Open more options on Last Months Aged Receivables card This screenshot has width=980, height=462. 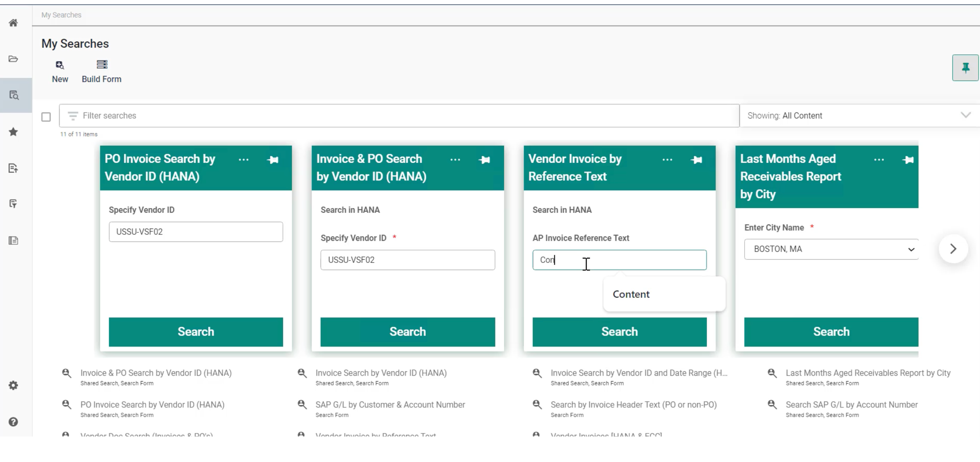pyautogui.click(x=879, y=160)
